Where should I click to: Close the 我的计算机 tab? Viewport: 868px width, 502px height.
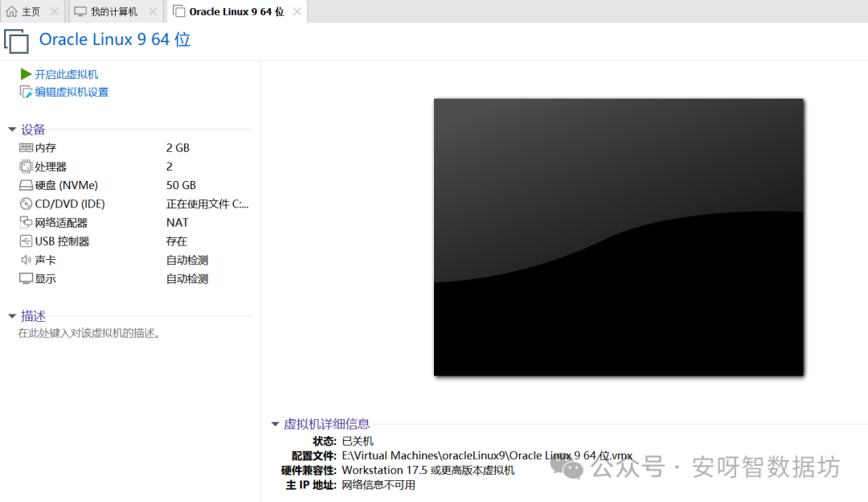153,11
